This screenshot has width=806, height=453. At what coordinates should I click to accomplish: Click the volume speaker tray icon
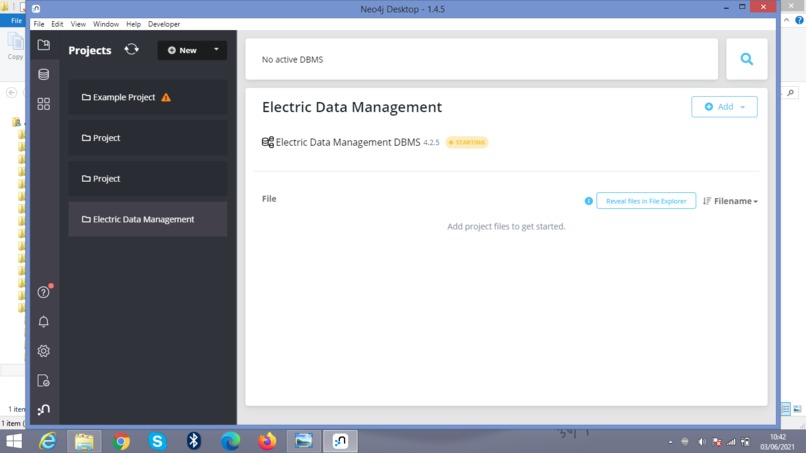[702, 442]
